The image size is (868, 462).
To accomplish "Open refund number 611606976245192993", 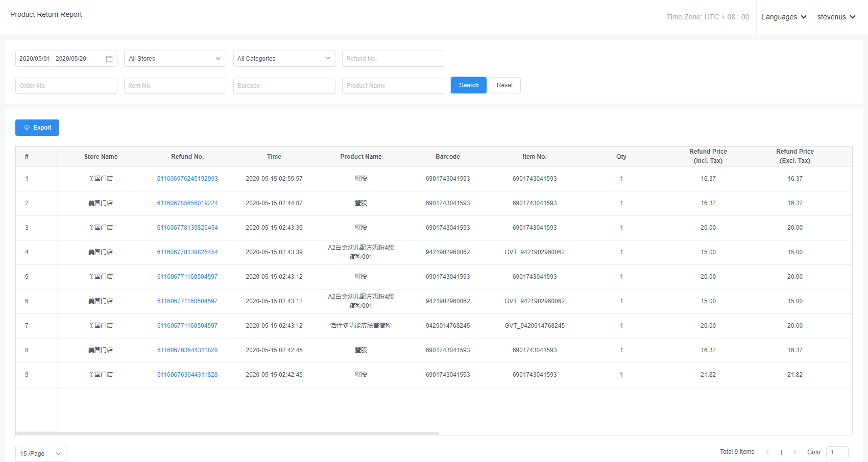I will click(x=187, y=179).
